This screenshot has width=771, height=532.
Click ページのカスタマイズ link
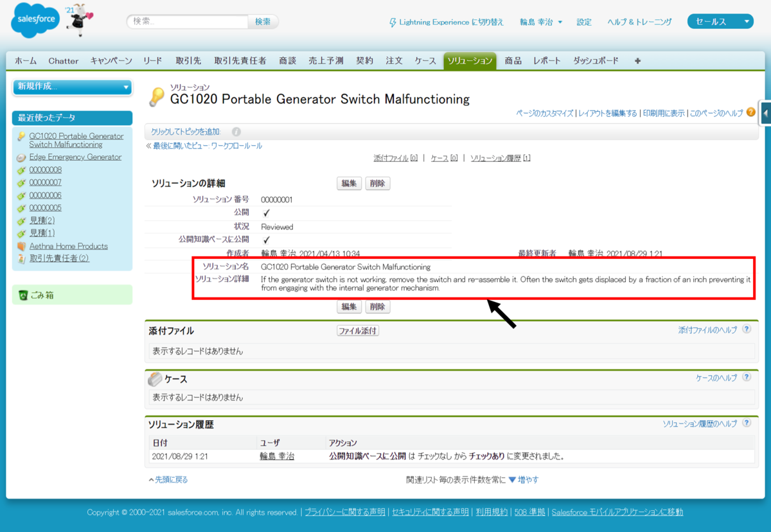point(545,113)
